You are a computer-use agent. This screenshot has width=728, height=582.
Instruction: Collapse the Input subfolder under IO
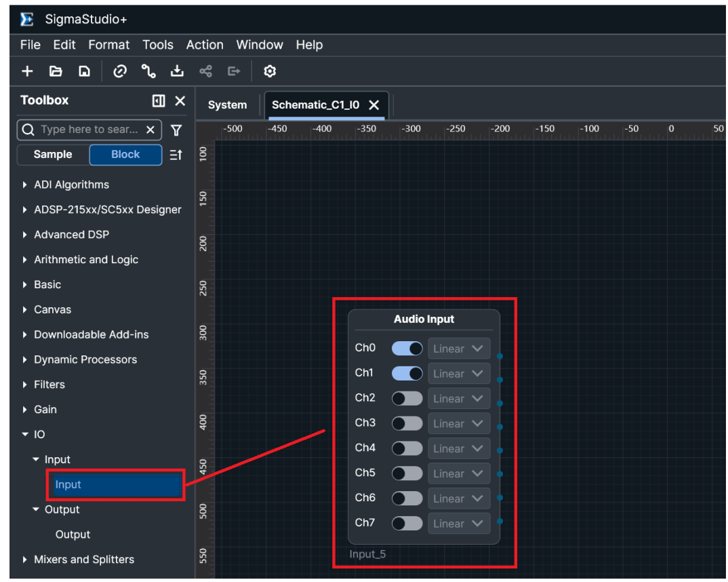coord(36,459)
